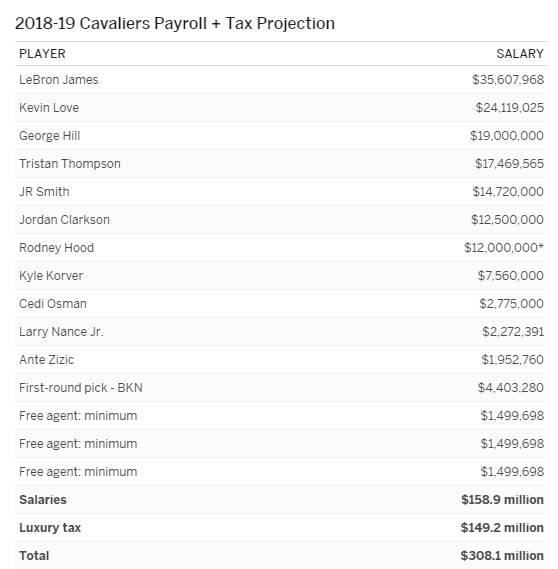Click the PLAYER column header
Image resolution: width=558 pixels, height=569 pixels.
[x=42, y=54]
